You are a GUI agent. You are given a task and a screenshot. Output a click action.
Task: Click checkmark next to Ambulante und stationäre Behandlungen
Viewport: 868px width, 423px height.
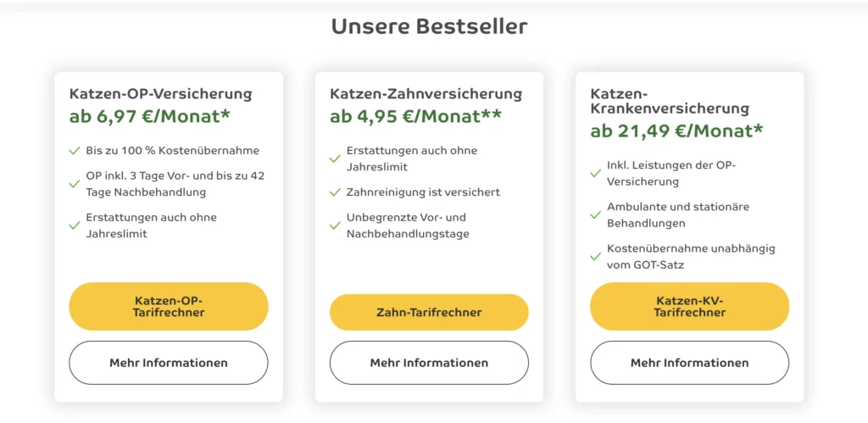(x=596, y=214)
